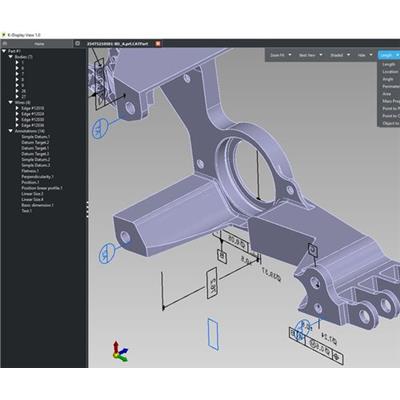Collapse the Part #1 root node
This screenshot has height=400, width=400.
point(4,51)
